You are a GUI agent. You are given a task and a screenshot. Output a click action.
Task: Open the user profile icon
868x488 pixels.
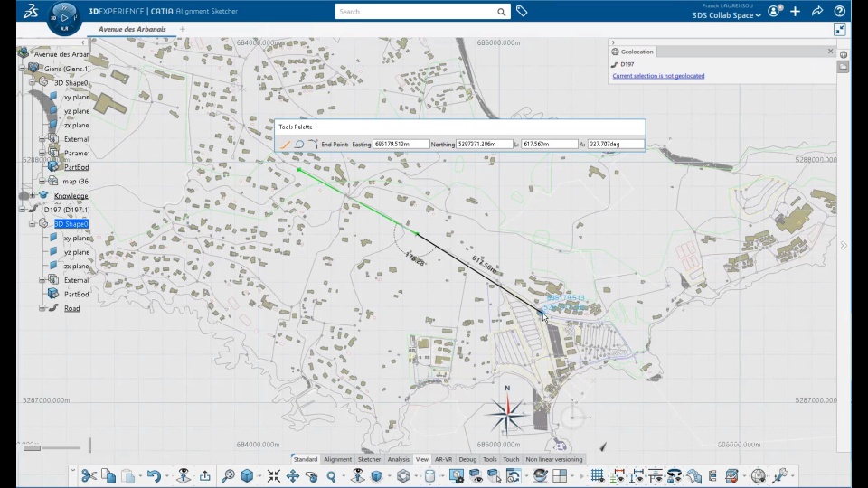pyautogui.click(x=775, y=11)
